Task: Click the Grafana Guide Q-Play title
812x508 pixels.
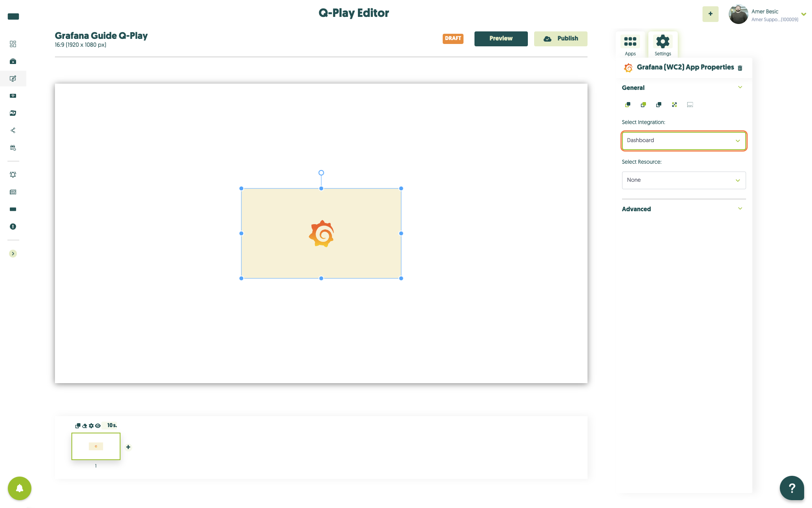Action: 101,36
